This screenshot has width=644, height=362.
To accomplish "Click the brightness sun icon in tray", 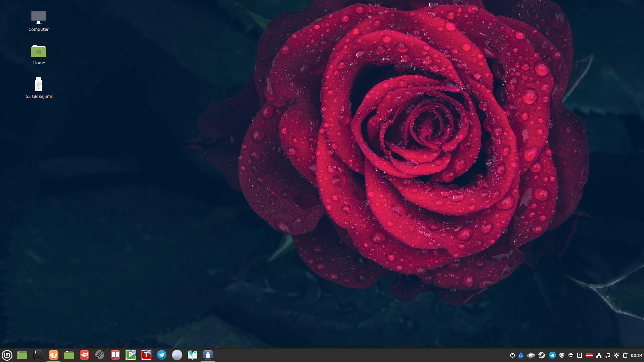I will click(616, 355).
